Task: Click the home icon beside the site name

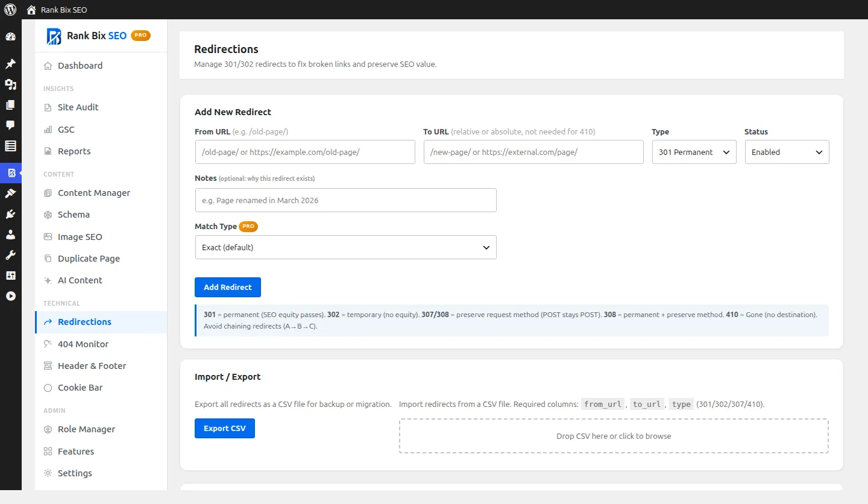Action: point(31,10)
